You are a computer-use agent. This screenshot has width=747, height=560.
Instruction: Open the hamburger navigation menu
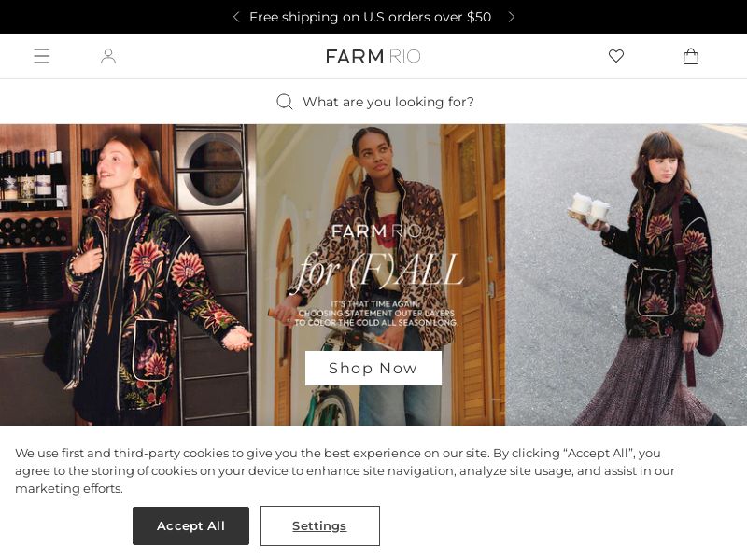click(42, 56)
